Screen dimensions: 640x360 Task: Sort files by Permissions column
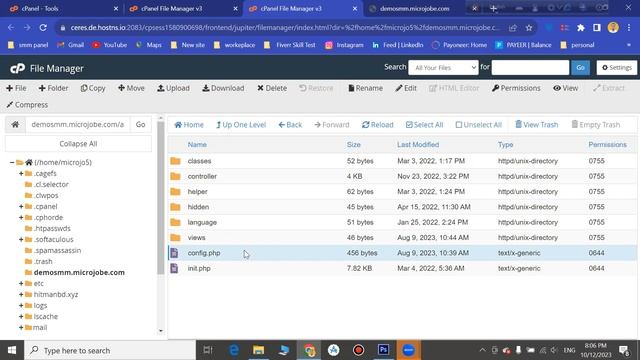coord(607,144)
